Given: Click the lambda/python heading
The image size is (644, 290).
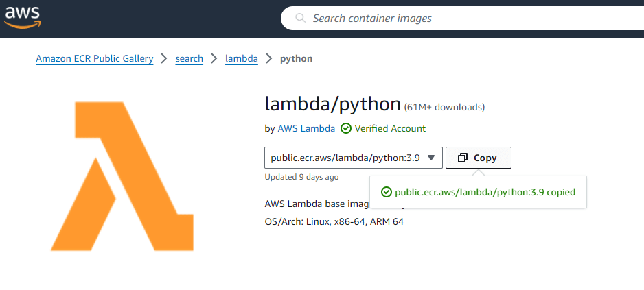Looking at the screenshot, I should coord(332,104).
